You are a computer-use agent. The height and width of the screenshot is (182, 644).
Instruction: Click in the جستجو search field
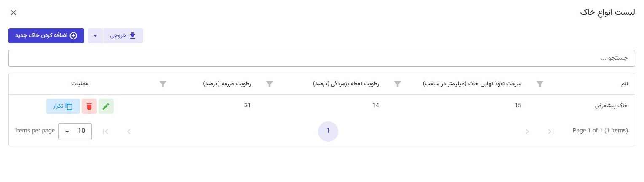tap(322, 58)
